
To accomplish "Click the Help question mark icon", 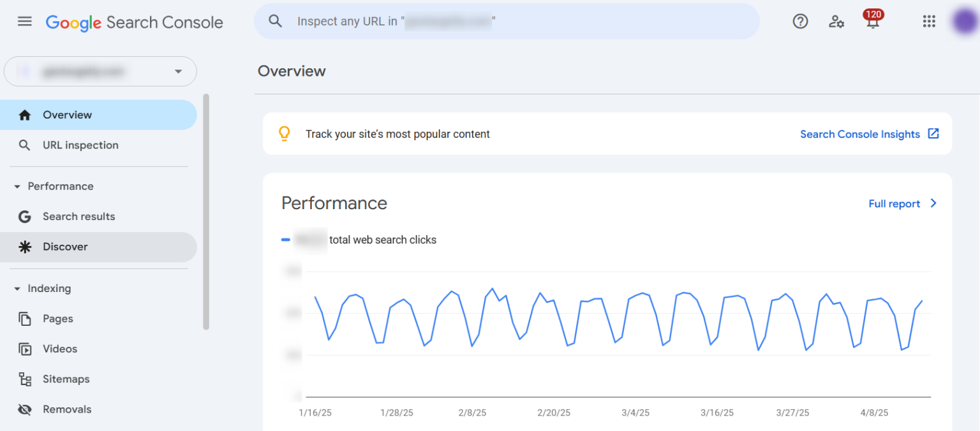I will pyautogui.click(x=800, y=22).
